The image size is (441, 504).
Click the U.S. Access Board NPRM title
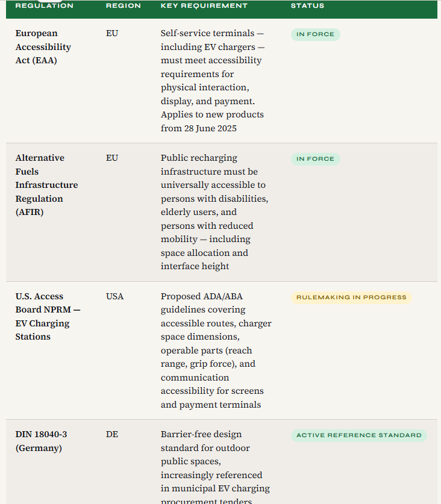[48, 316]
